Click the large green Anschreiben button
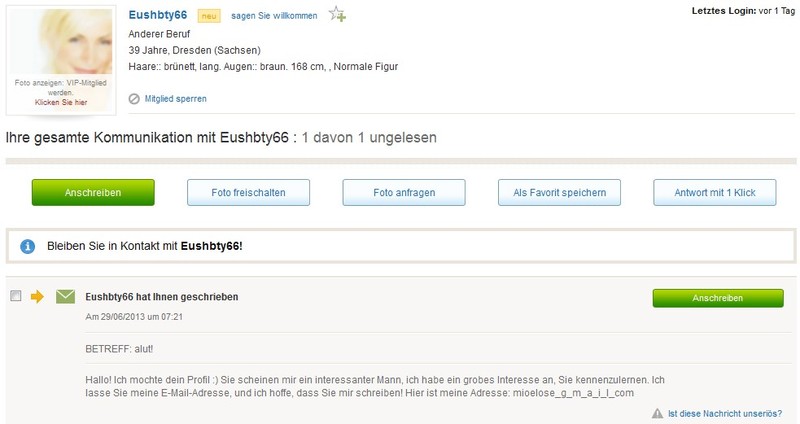Viewport: 800px width, 424px height. point(93,192)
